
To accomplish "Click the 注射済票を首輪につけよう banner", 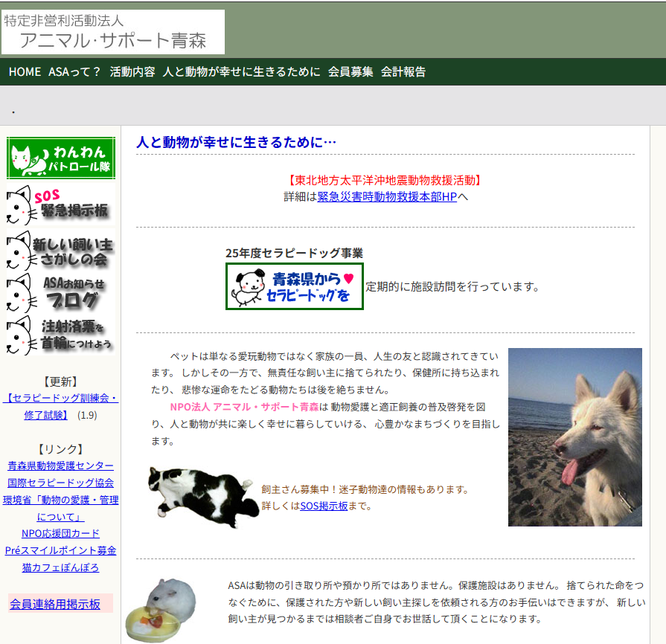I will 60,335.
